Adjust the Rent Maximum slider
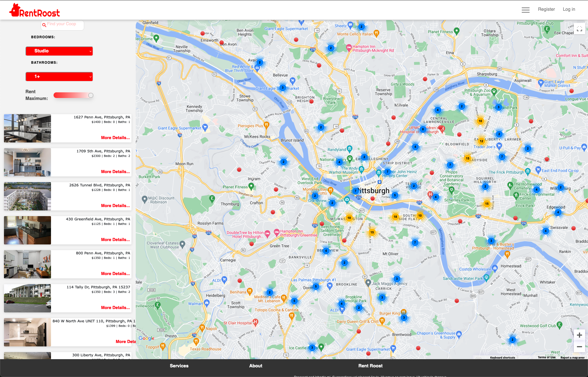The image size is (588, 377). pos(73,95)
